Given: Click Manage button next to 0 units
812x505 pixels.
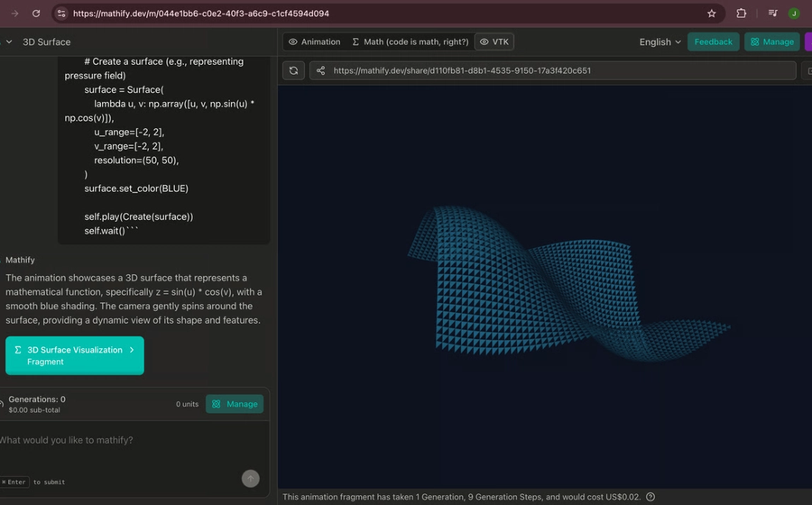Looking at the screenshot, I should pyautogui.click(x=235, y=404).
